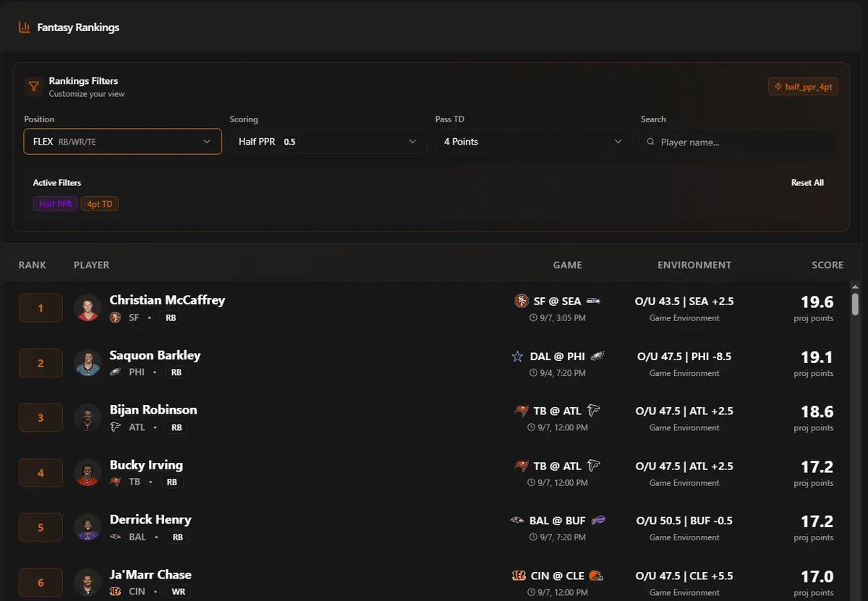Click the 19.6 projected score

817,302
